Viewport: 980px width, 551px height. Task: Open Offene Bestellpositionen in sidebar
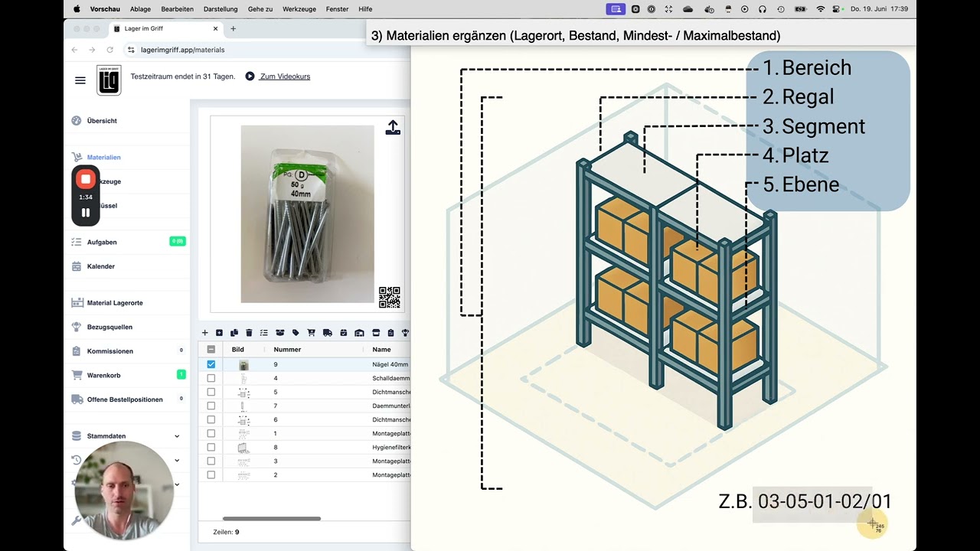pyautogui.click(x=126, y=399)
